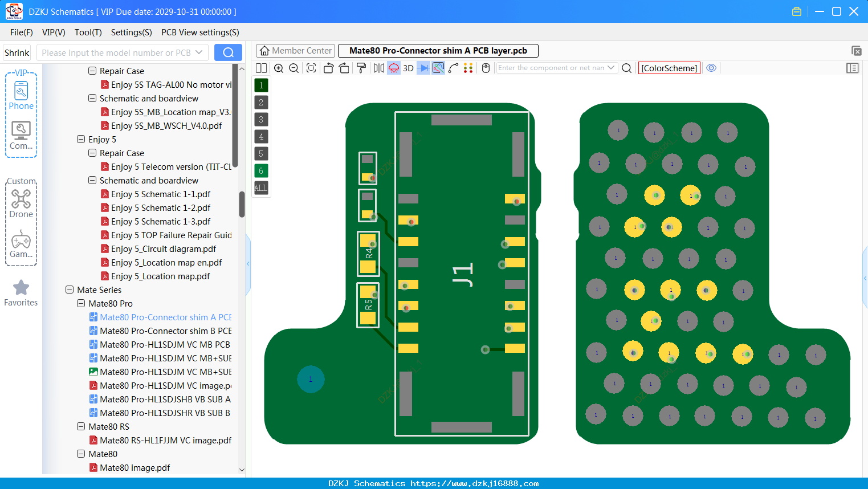The height and width of the screenshot is (489, 868).
Task: Toggle the eye visibility icon
Action: [711, 68]
